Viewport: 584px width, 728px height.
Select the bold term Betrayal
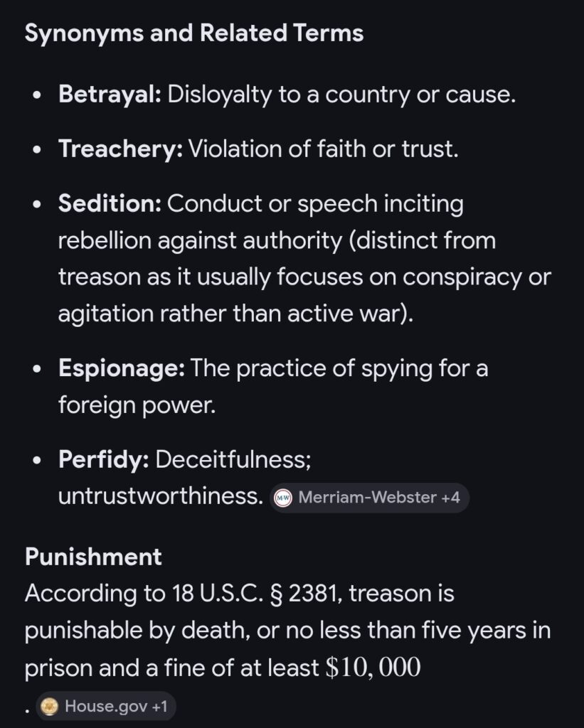(110, 95)
